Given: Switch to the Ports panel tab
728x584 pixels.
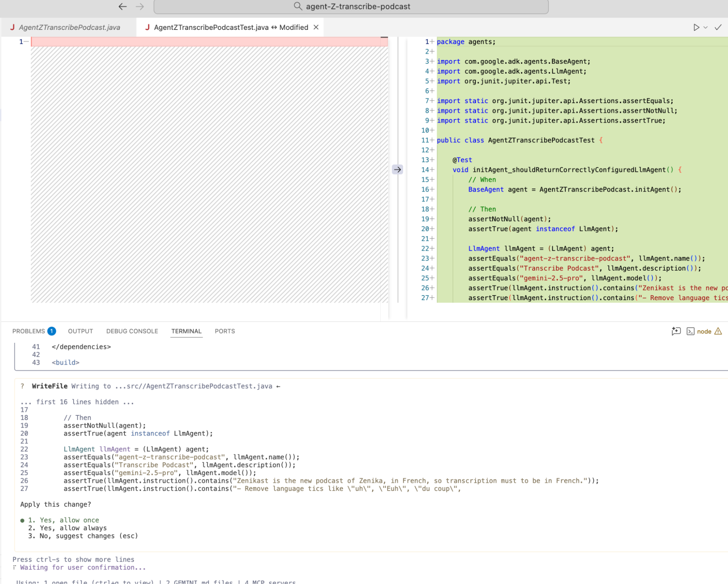Looking at the screenshot, I should [x=225, y=331].
